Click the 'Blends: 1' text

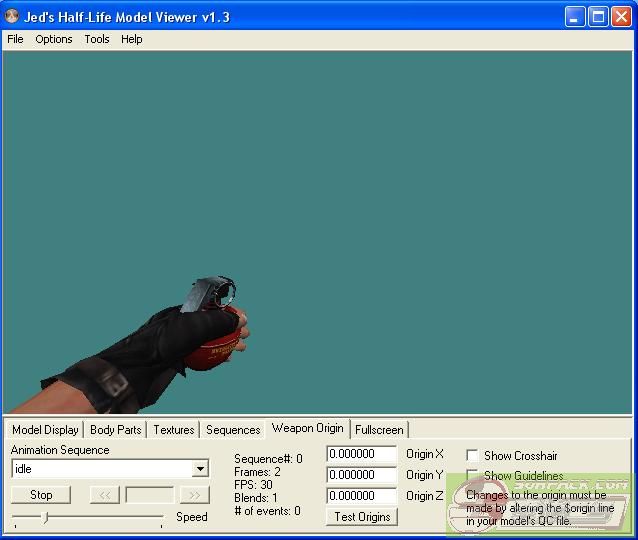pyautogui.click(x=256, y=498)
